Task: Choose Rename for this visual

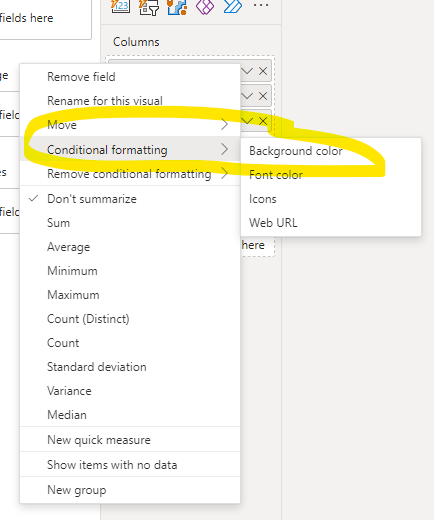Action: [130, 101]
